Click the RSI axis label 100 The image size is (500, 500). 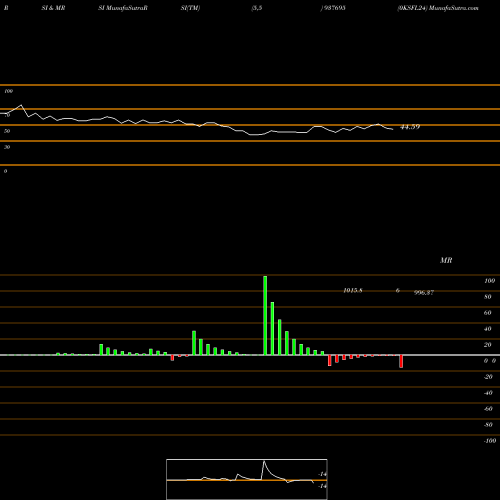click(x=9, y=91)
